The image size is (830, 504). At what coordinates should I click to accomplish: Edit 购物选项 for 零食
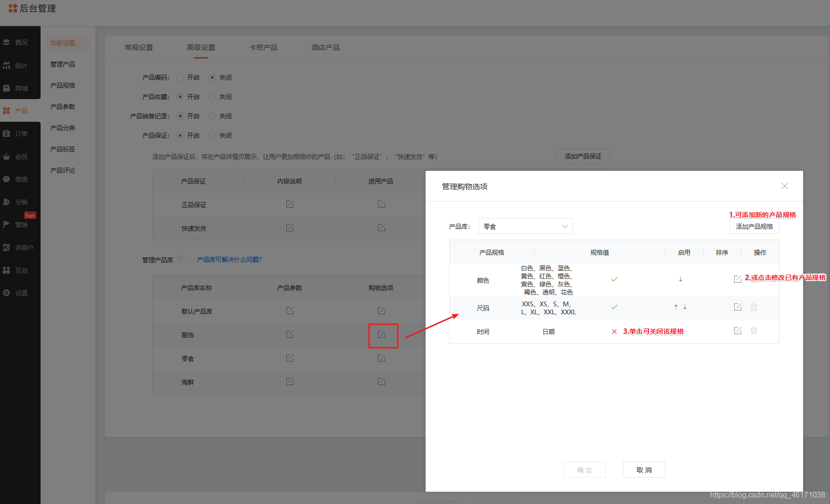tap(381, 358)
